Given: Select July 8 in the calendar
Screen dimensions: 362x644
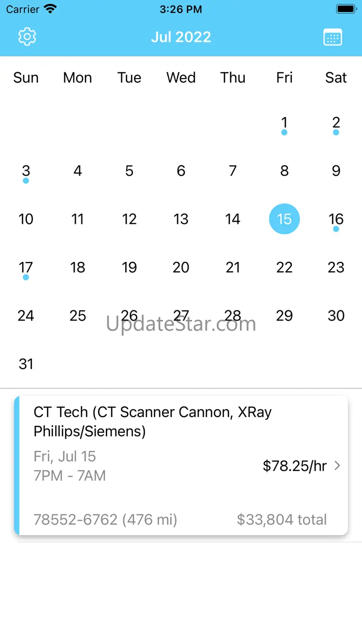Looking at the screenshot, I should (284, 171).
